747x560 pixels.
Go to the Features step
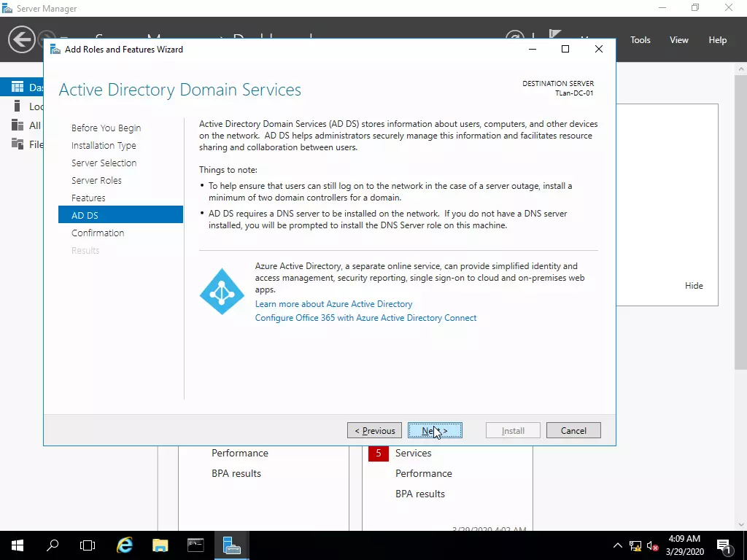click(x=88, y=198)
